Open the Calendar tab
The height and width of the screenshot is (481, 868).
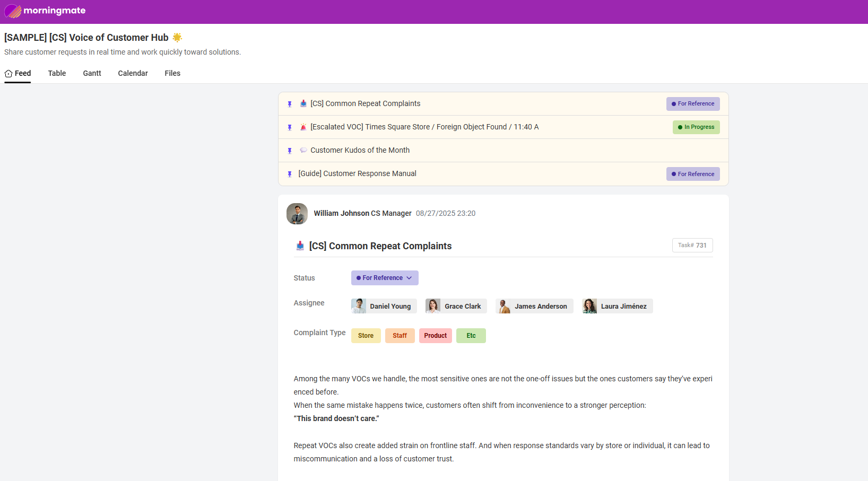click(x=133, y=73)
